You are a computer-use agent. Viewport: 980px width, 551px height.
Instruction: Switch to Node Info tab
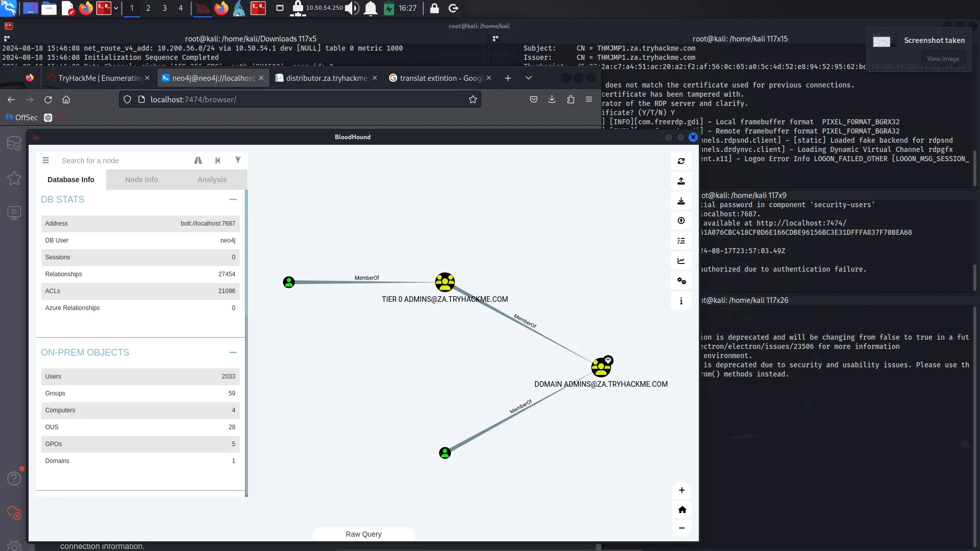coord(142,180)
